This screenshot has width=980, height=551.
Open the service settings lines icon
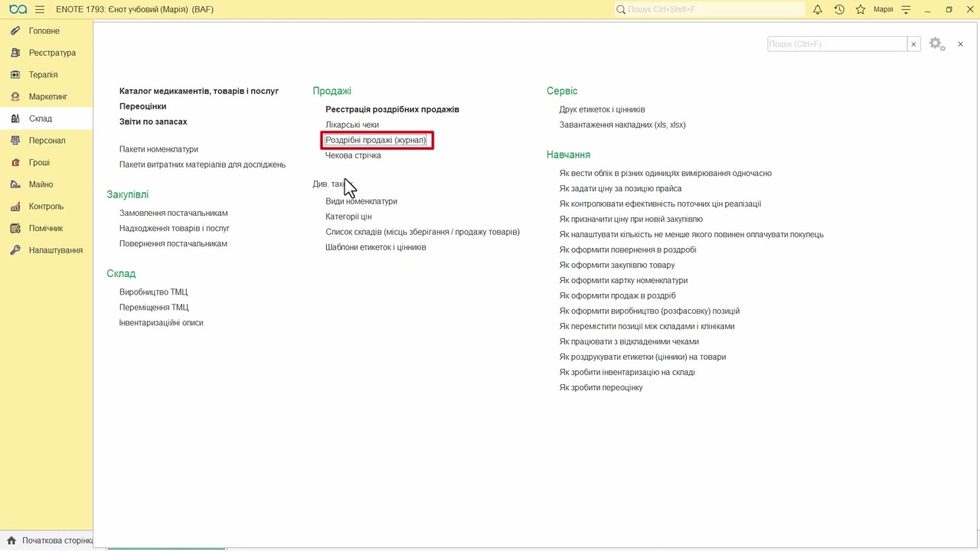tap(906, 9)
